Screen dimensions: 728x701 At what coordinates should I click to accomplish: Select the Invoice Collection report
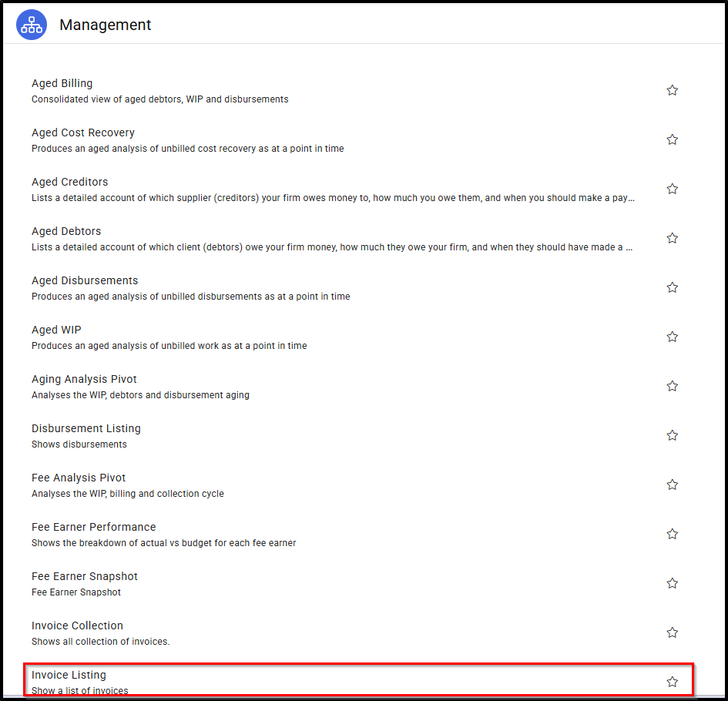(x=78, y=626)
